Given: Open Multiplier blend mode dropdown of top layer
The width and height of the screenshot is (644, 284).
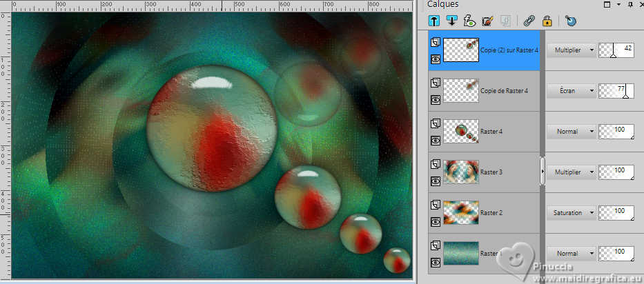Looking at the screenshot, I should coord(572,50).
